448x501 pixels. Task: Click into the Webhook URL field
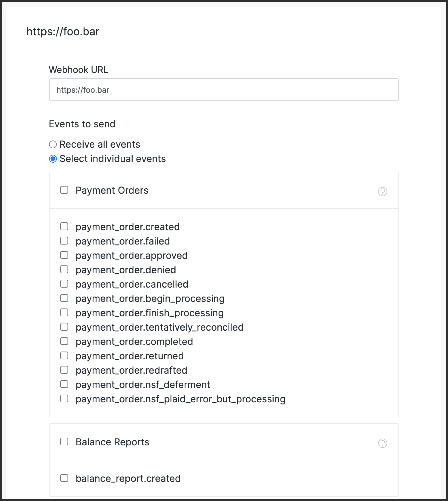(x=224, y=90)
